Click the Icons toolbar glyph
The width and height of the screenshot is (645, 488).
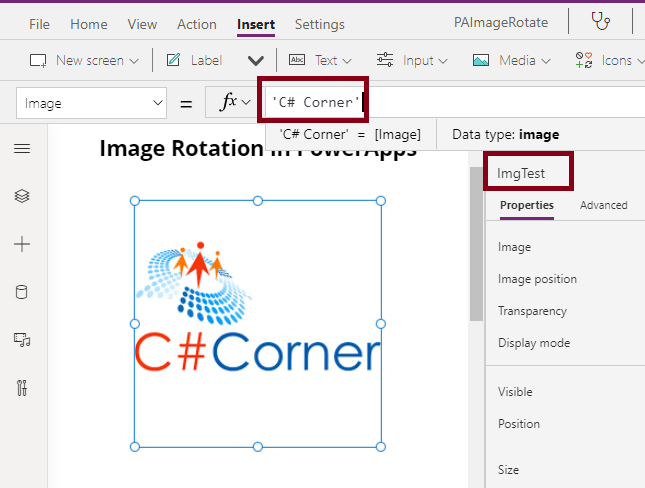584,60
